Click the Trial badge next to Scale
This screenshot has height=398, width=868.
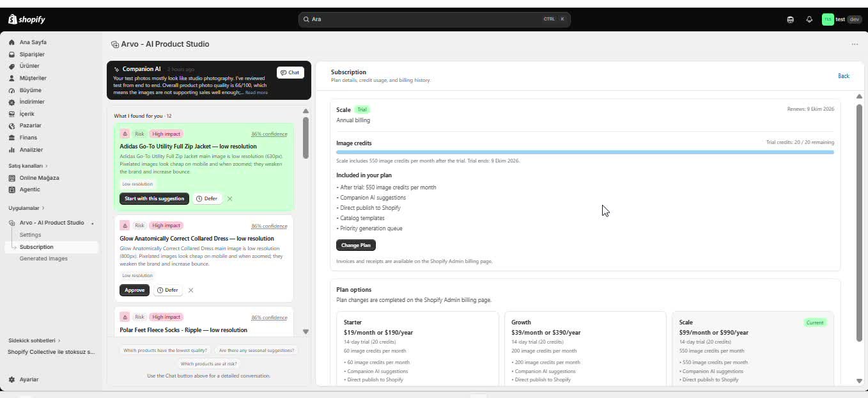(x=362, y=109)
